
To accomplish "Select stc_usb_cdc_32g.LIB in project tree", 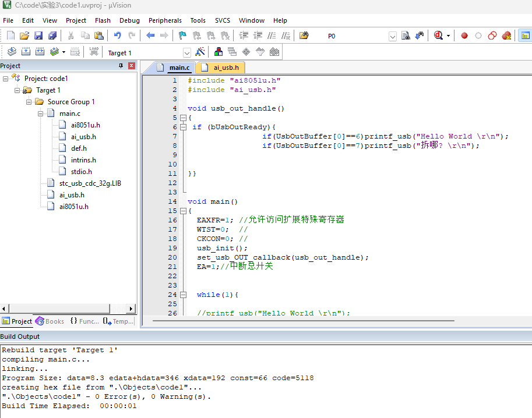I will pos(90,183).
